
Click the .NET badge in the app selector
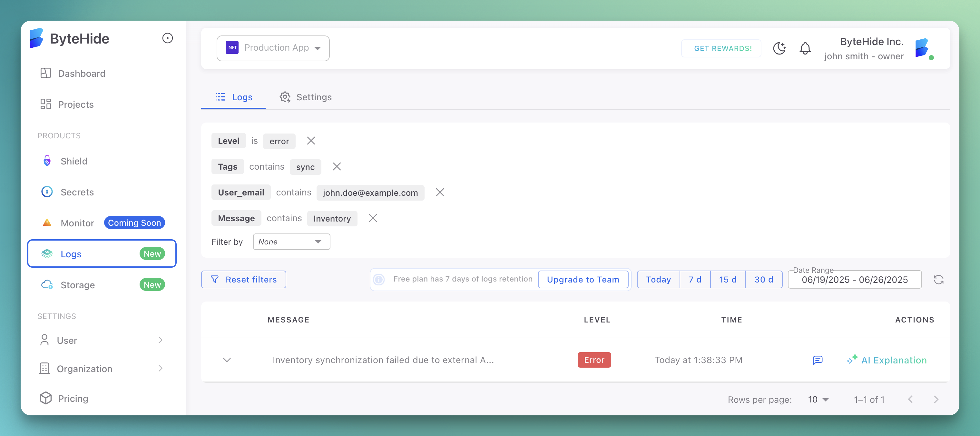(x=232, y=48)
